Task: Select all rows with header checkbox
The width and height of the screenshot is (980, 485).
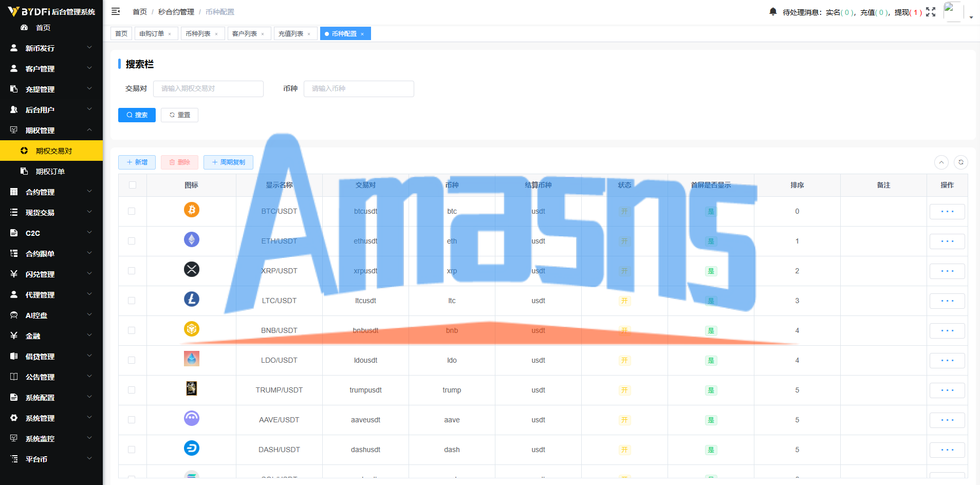Action: tap(133, 185)
